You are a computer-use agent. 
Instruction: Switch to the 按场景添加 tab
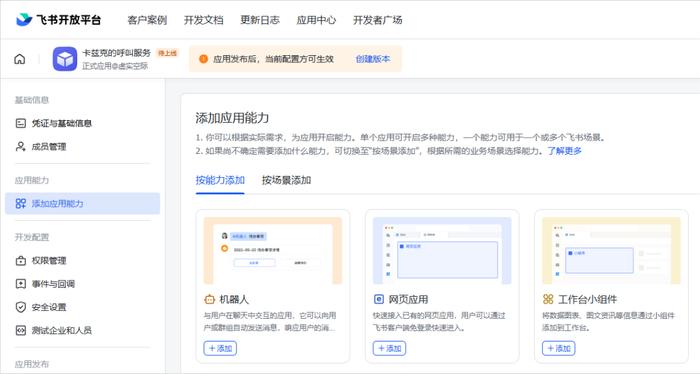click(x=286, y=180)
